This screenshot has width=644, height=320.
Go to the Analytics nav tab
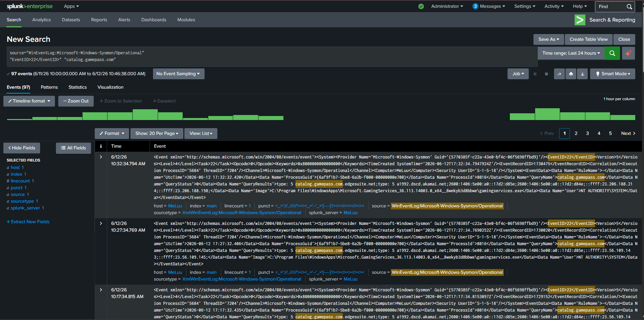[41, 20]
